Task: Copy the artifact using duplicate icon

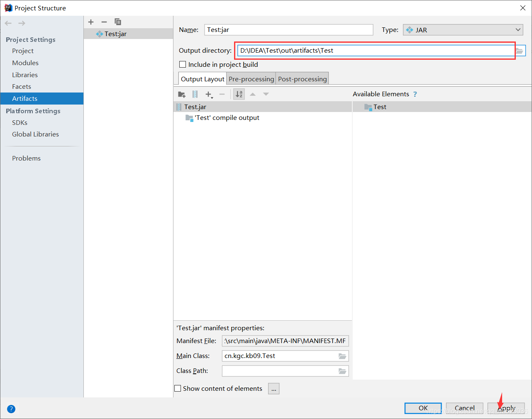Action: click(x=118, y=22)
